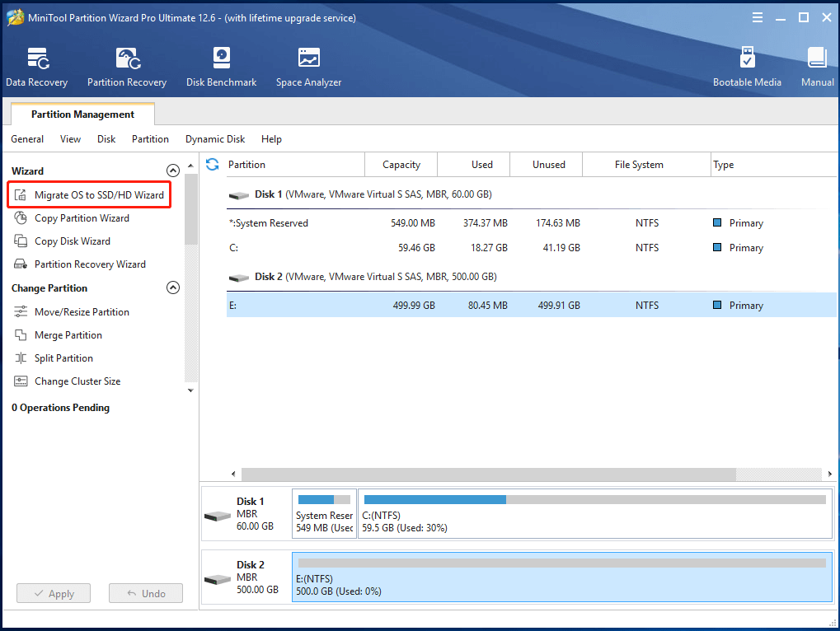Choose Move/Resize Partition

[x=82, y=311]
